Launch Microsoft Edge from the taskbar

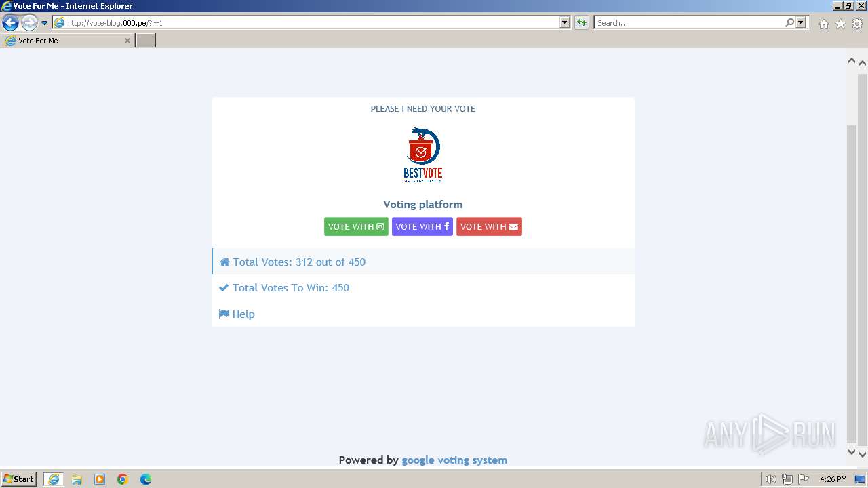tap(146, 479)
